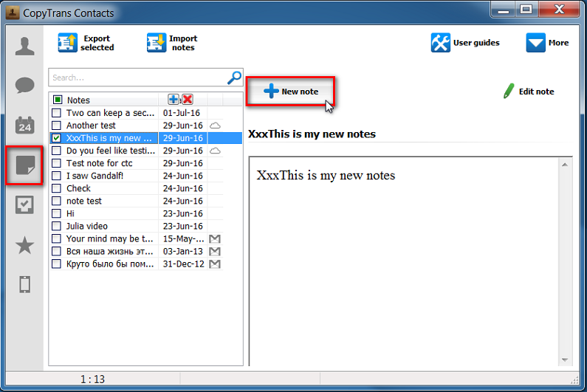Click the blue plus add-note icon in list header
Image resolution: width=587 pixels, height=392 pixels.
[x=174, y=99]
